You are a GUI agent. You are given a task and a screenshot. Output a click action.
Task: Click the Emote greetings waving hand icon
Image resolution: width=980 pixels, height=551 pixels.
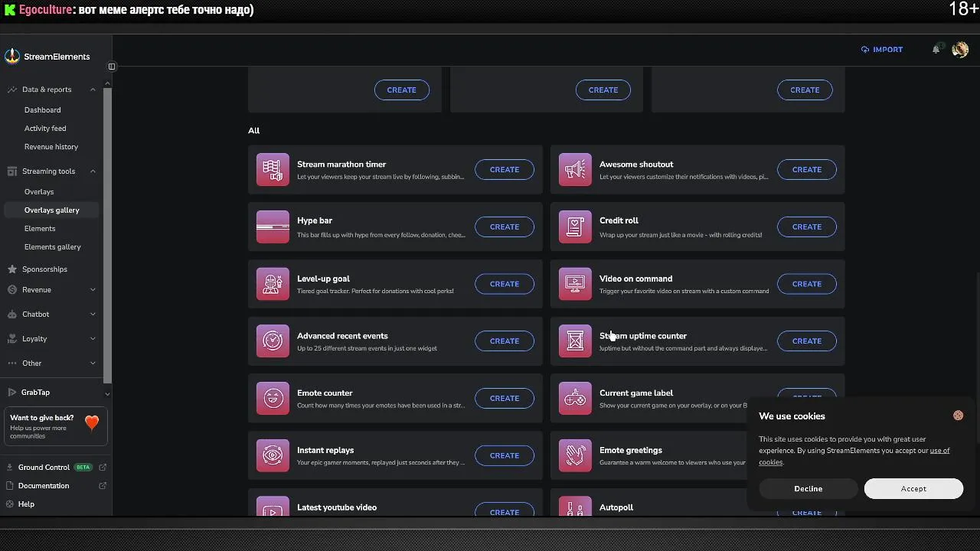(575, 455)
